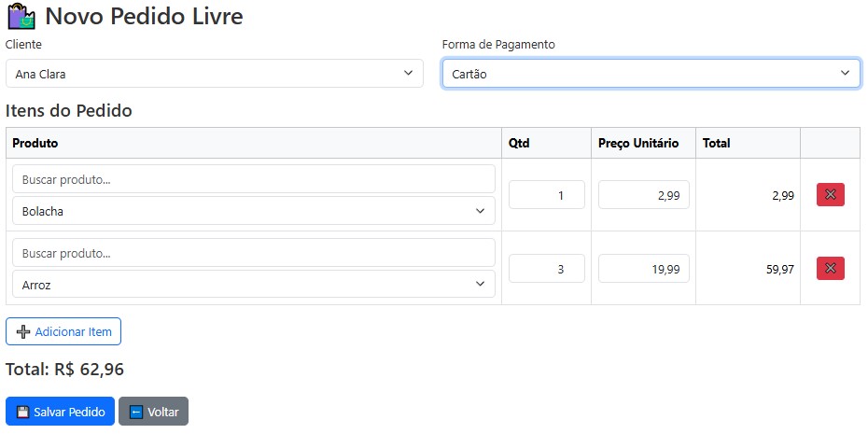Screen dimensions: 868x434
Task: Open the Arroz product dropdown
Action: coord(253,285)
